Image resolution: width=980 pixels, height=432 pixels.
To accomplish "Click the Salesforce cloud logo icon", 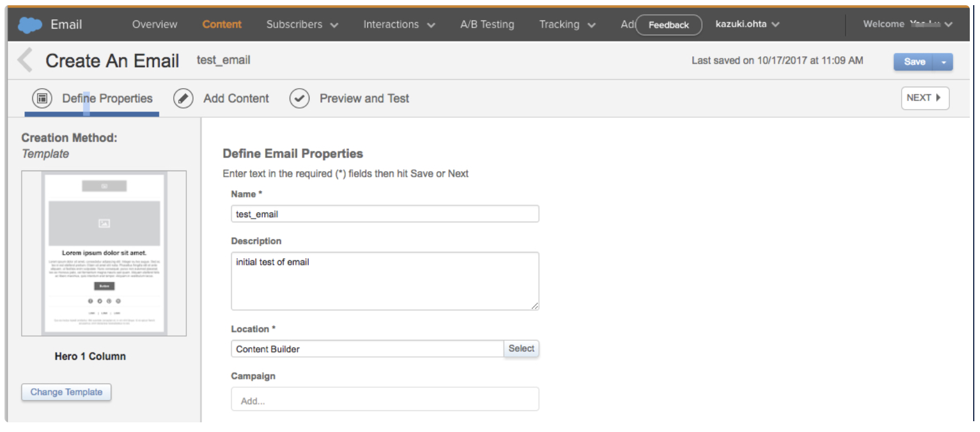I will point(30,24).
